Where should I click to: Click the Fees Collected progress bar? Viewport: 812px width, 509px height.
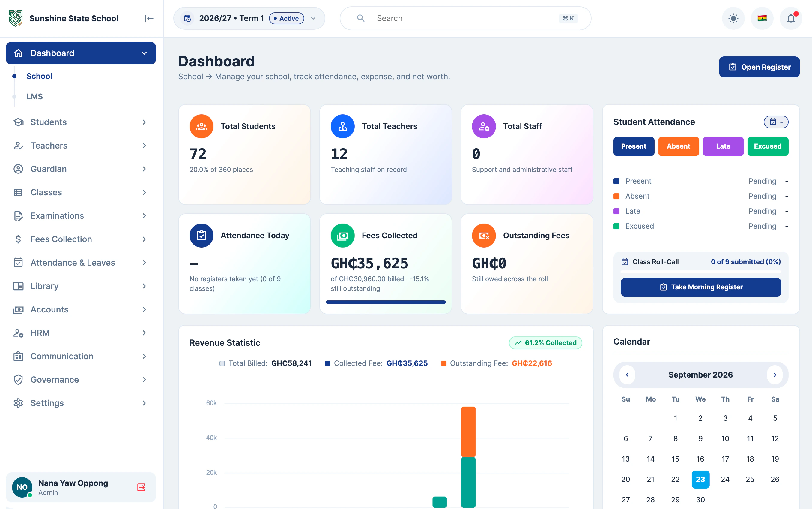click(386, 302)
